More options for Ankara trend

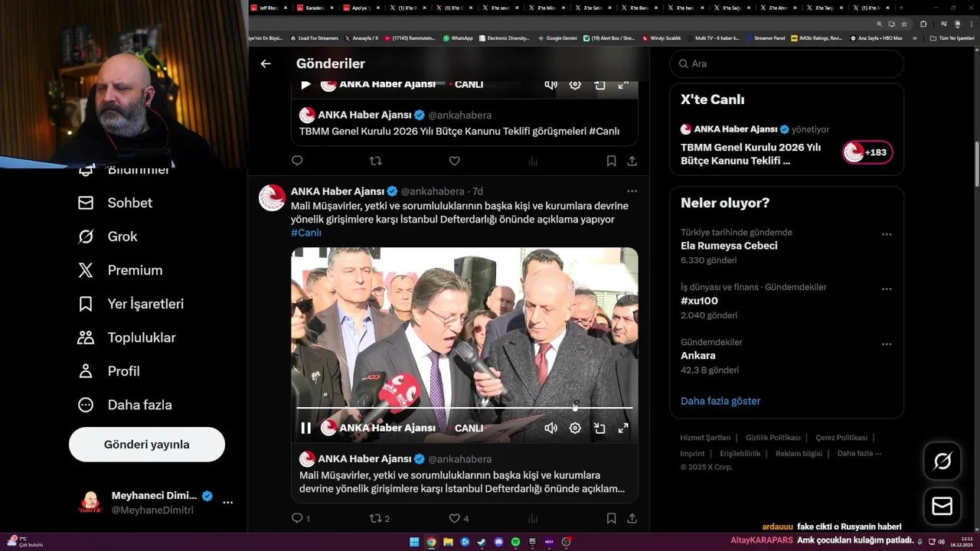pos(887,344)
